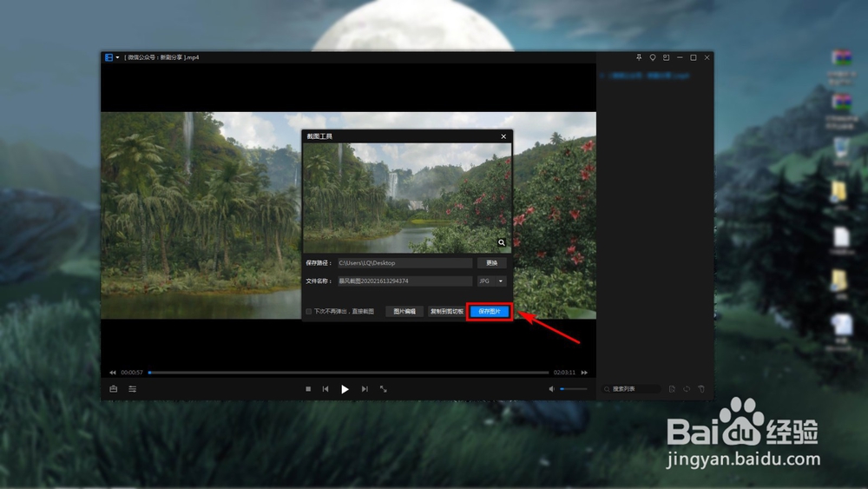Minimize the player window
This screenshot has height=489, width=868.
point(680,57)
